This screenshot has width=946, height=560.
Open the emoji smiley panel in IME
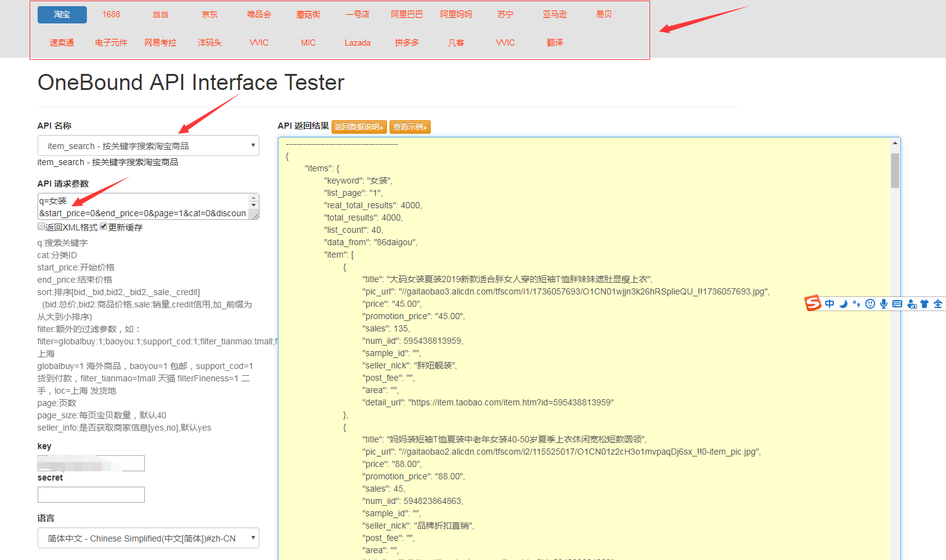(870, 304)
